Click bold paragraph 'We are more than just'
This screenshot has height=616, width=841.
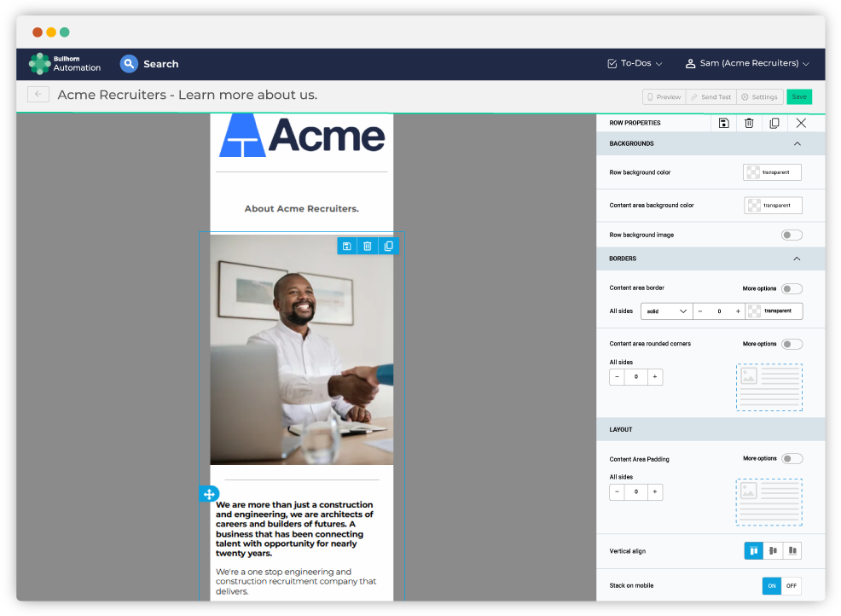294,529
